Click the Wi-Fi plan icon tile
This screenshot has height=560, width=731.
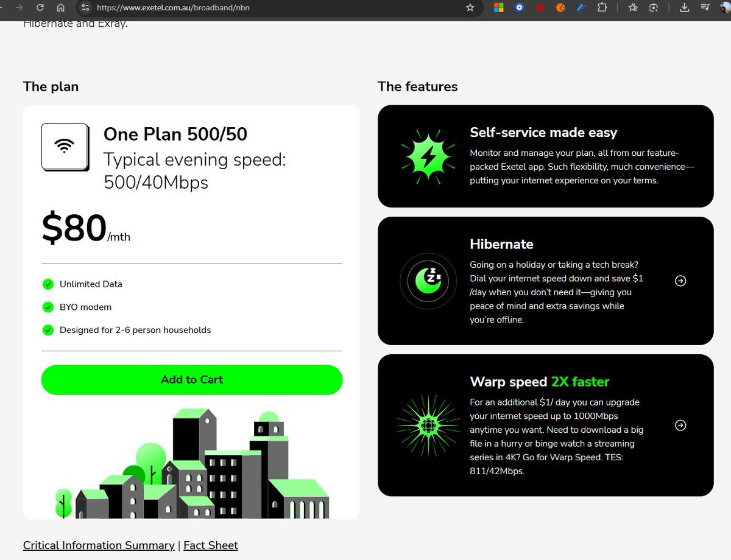[65, 147]
